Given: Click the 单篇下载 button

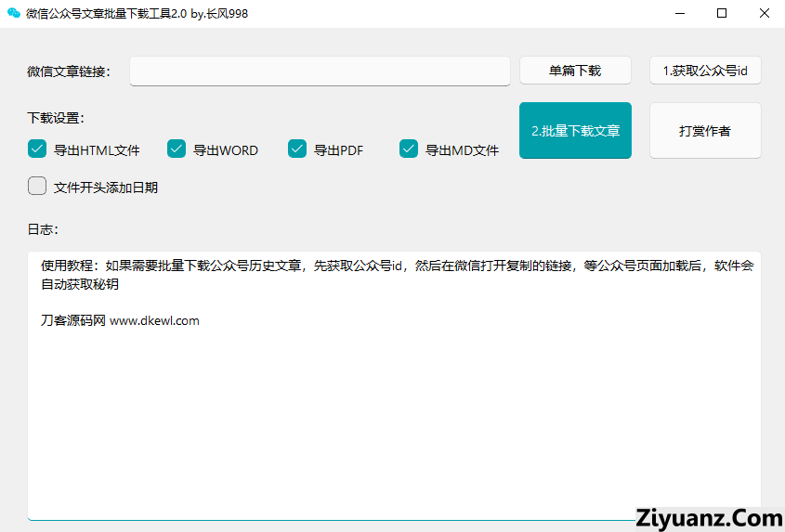Looking at the screenshot, I should point(575,71).
